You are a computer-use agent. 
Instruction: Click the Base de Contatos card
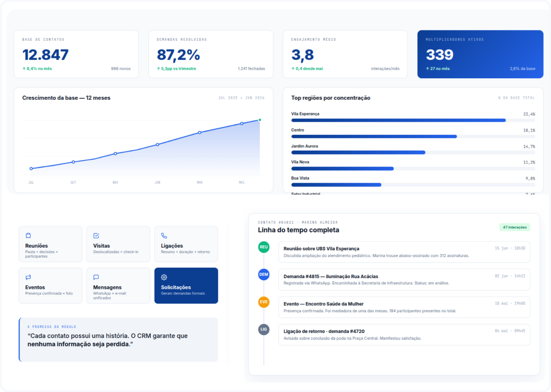(x=76, y=54)
